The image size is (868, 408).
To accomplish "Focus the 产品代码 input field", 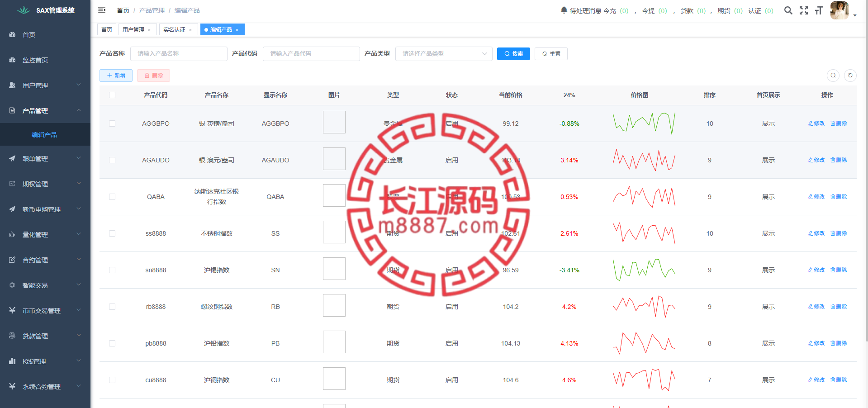I will (311, 54).
